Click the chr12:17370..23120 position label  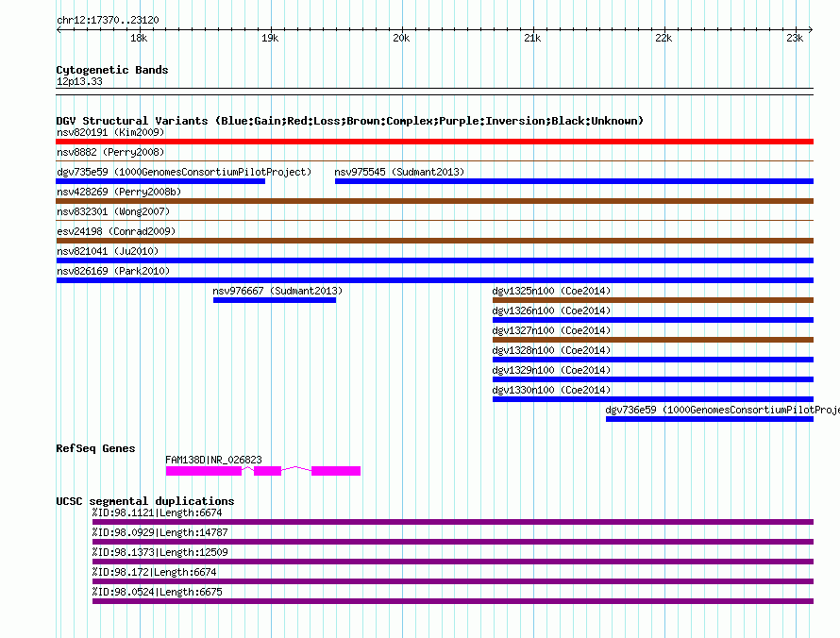tap(108, 20)
